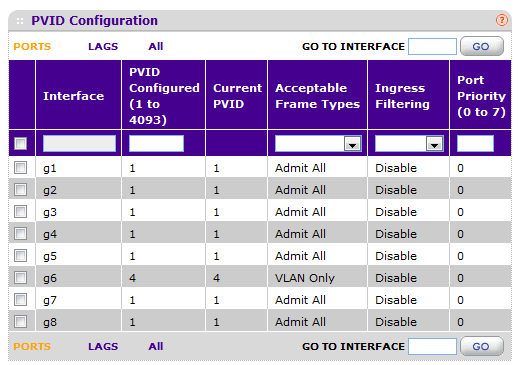
Task: Click the bottom GO button
Action: click(x=482, y=346)
